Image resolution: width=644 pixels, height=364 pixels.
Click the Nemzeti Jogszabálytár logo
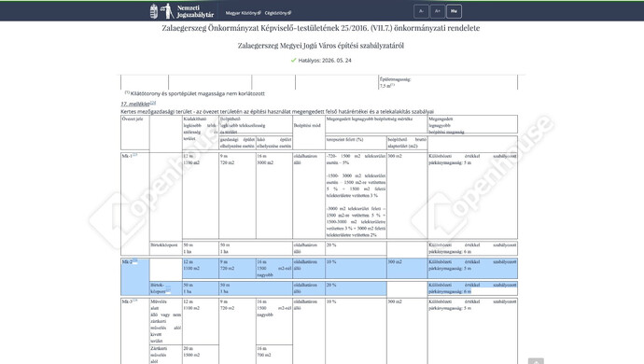coord(182,11)
